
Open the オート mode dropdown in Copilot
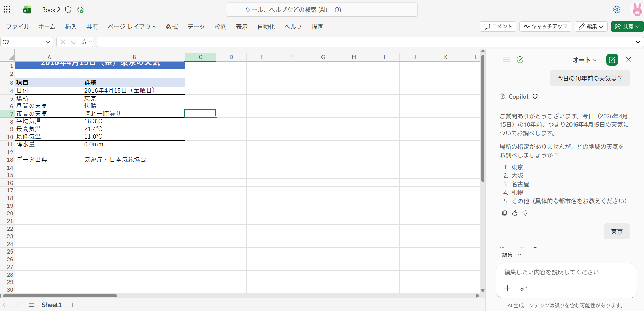click(x=584, y=60)
